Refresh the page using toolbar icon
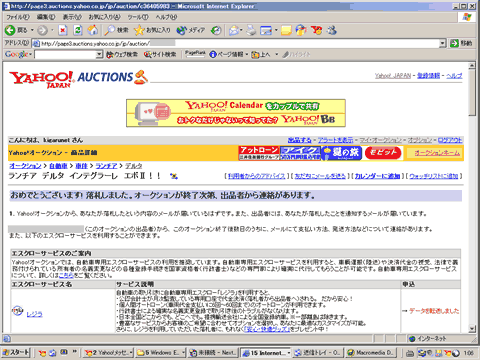 pyautogui.click(x=78, y=30)
